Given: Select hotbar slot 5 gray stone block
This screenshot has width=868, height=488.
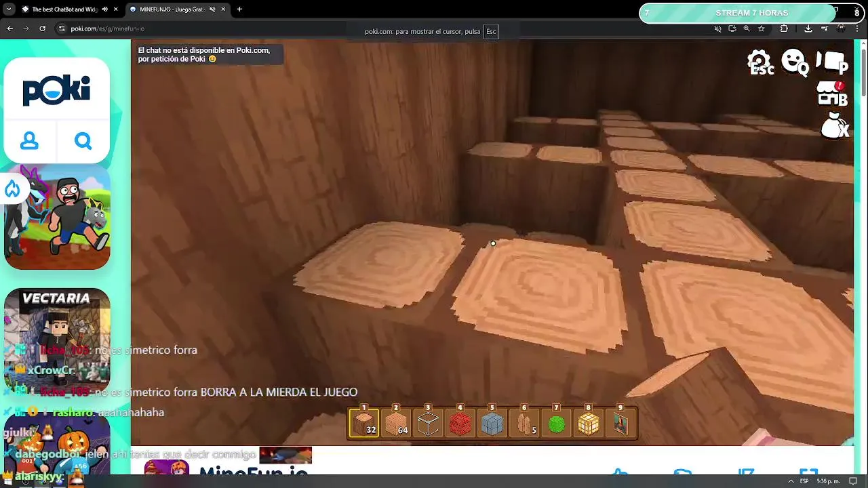Looking at the screenshot, I should coord(492,424).
